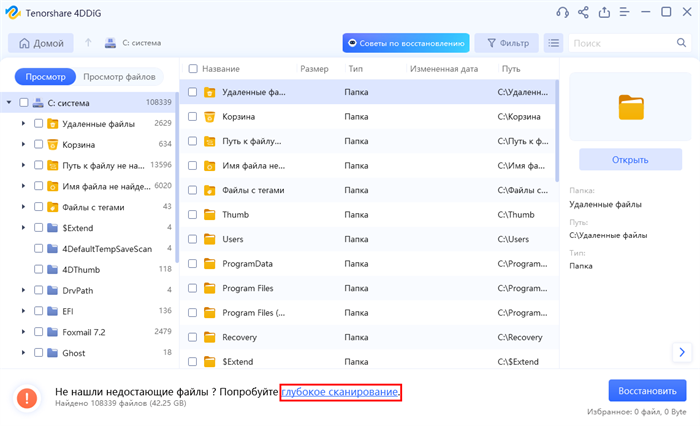The image size is (700, 426).
Task: Click the file list vertical scrollbar
Action: (x=557, y=131)
